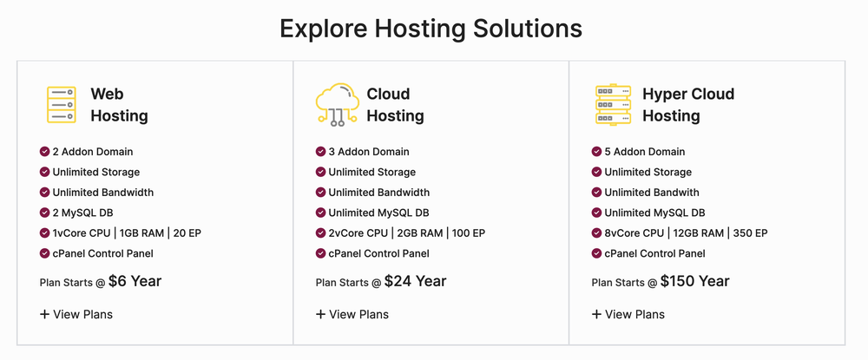The height and width of the screenshot is (360, 868).
Task: Click check icon beside Cloud Hosting Unlimited Storage
Action: pos(320,172)
